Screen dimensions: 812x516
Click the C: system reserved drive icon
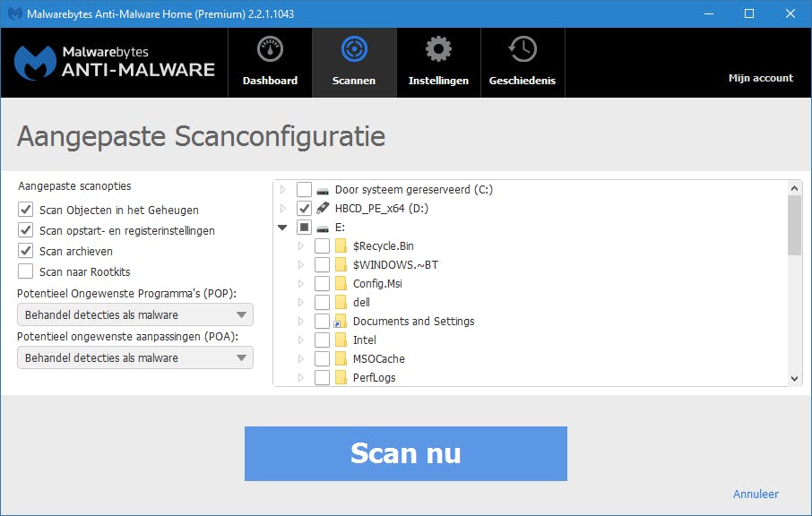[x=323, y=191]
